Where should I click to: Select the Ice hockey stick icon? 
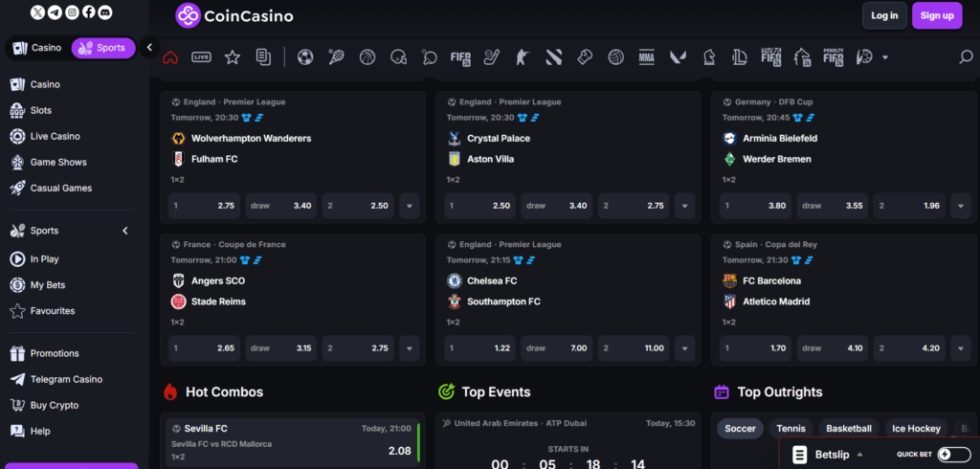492,57
